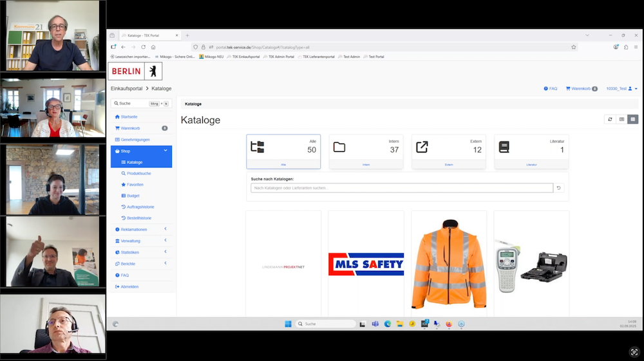The height and width of the screenshot is (361, 644).
Task: Reset the catalog search field
Action: 559,188
